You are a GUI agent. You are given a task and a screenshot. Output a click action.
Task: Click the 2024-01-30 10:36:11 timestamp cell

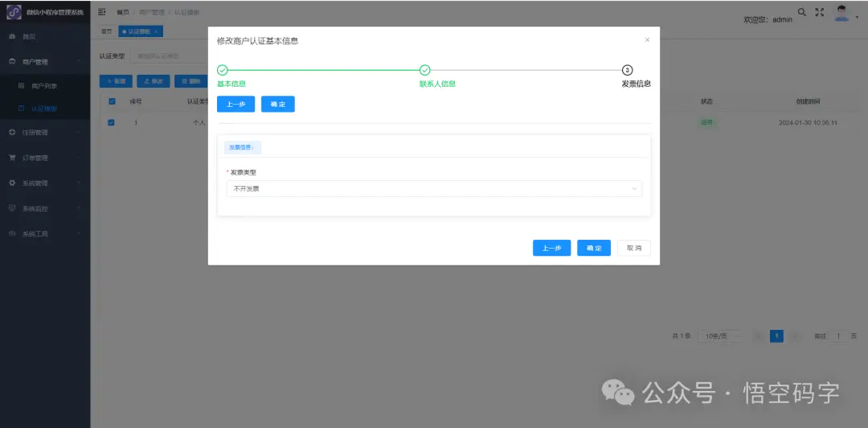click(x=808, y=122)
